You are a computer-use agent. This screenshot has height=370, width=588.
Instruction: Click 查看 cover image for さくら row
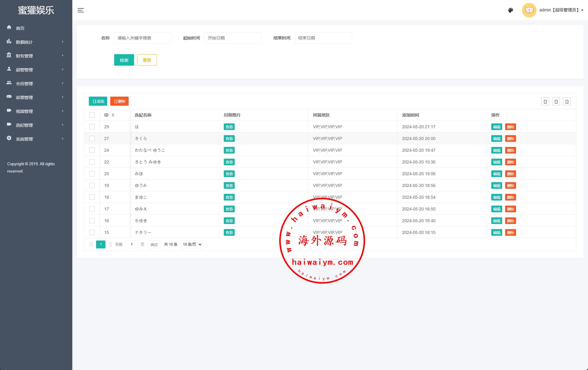click(x=229, y=138)
